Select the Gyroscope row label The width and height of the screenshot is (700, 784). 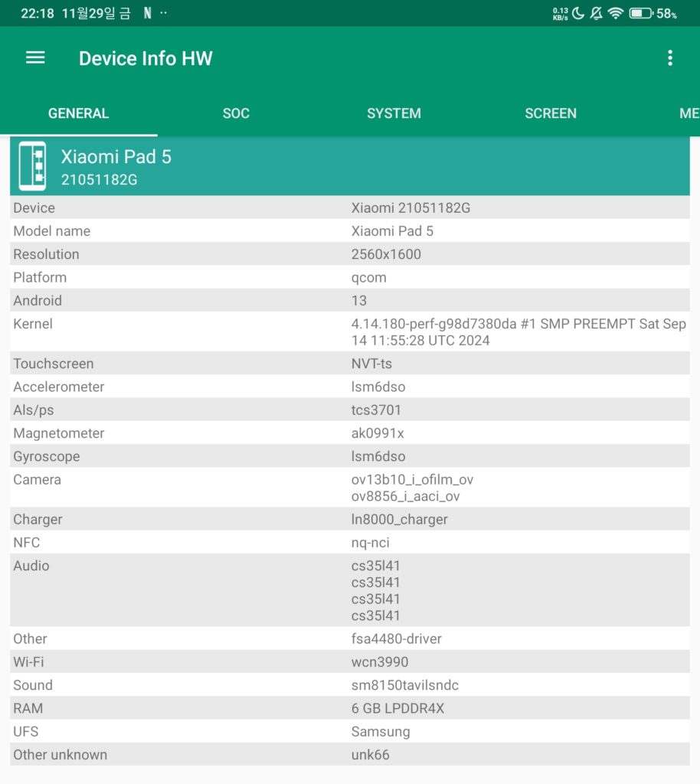tap(47, 457)
